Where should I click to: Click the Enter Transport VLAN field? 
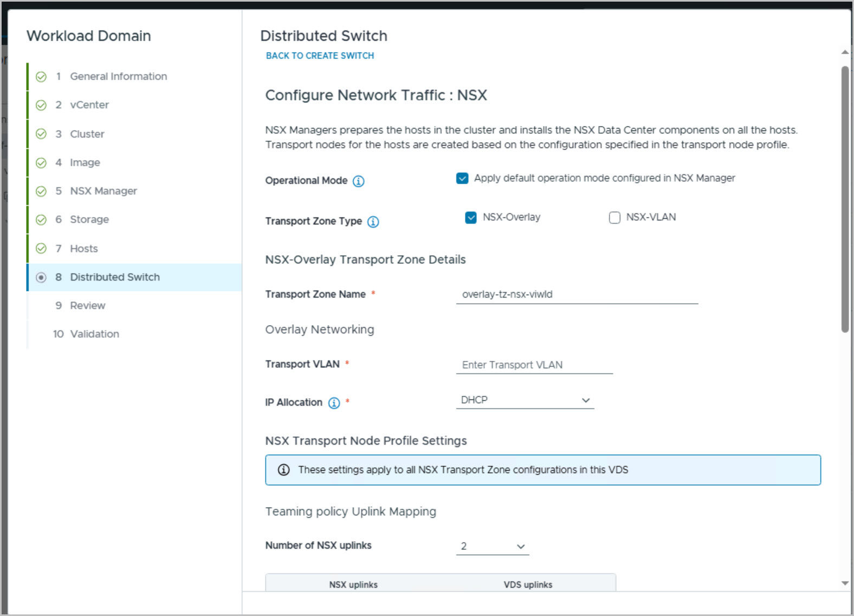click(x=534, y=365)
